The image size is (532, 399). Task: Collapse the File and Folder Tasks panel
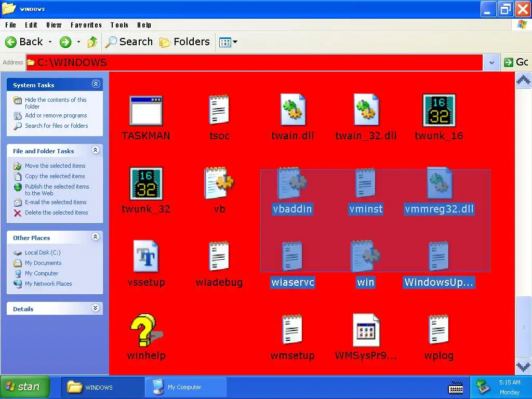tap(96, 150)
